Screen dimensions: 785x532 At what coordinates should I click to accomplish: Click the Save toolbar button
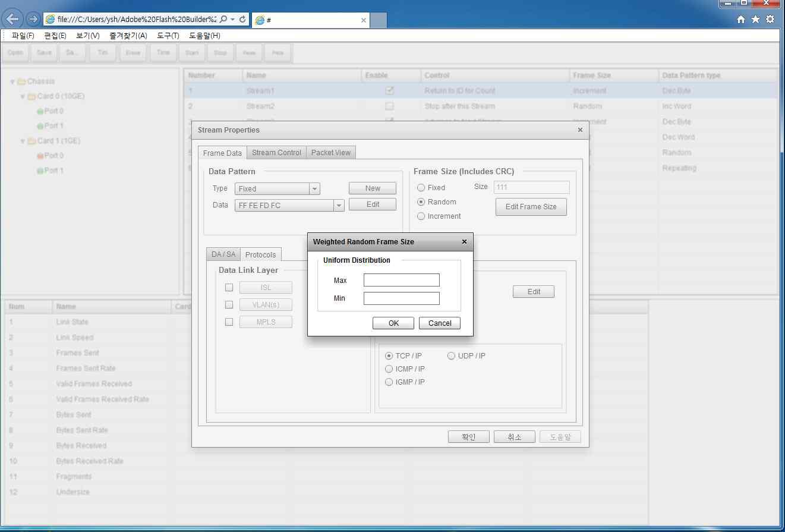point(44,53)
